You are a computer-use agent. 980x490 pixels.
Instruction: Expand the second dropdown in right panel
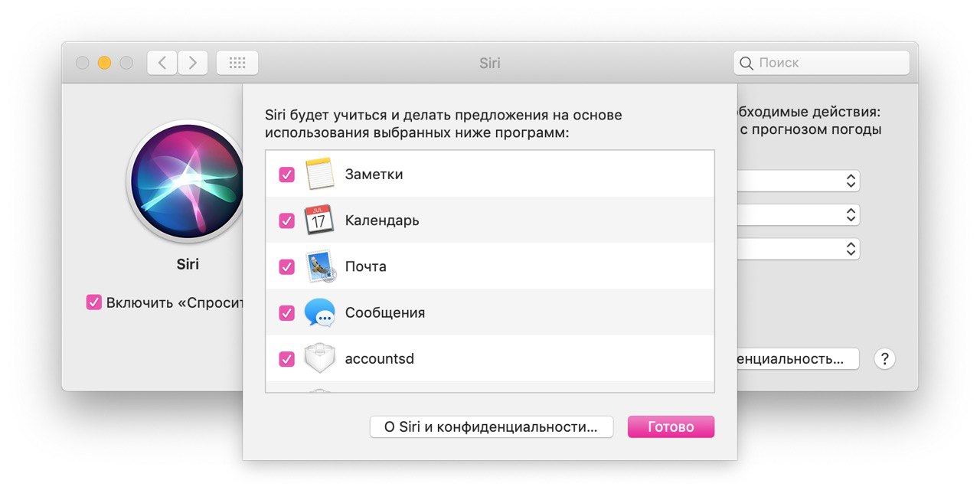(x=850, y=215)
